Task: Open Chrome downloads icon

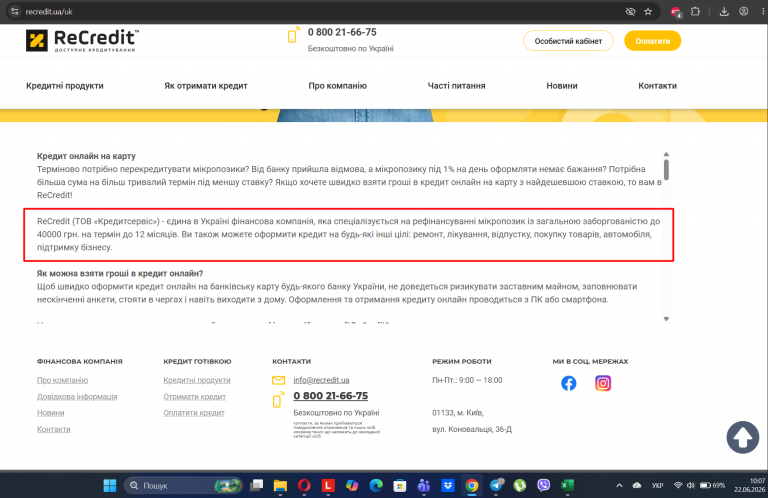Action: click(x=724, y=11)
